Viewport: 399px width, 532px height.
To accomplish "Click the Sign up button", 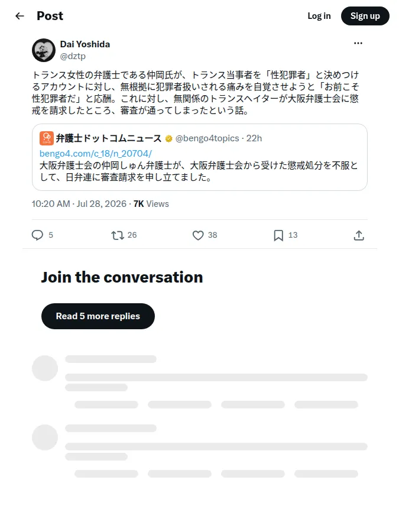I will [365, 16].
